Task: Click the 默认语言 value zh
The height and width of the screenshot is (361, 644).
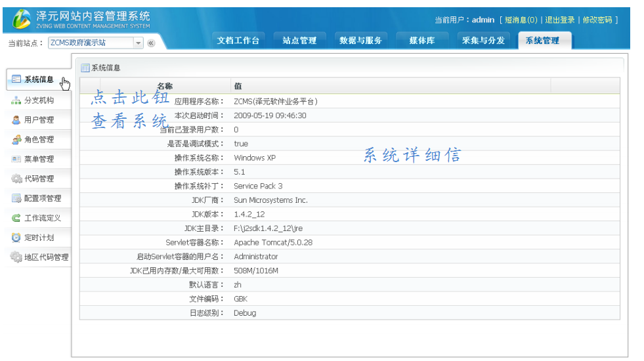Action: (238, 285)
